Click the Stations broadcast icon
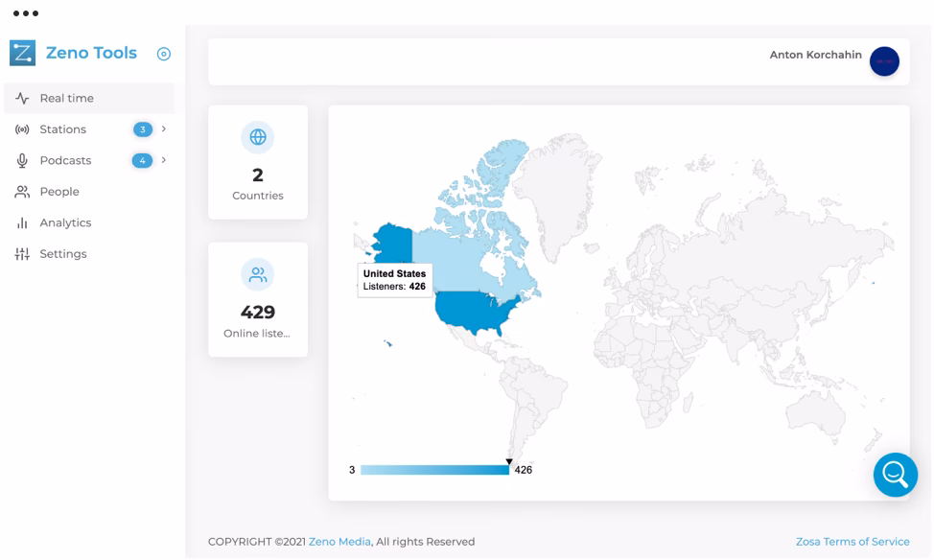This screenshot has height=560, width=934. tap(22, 129)
